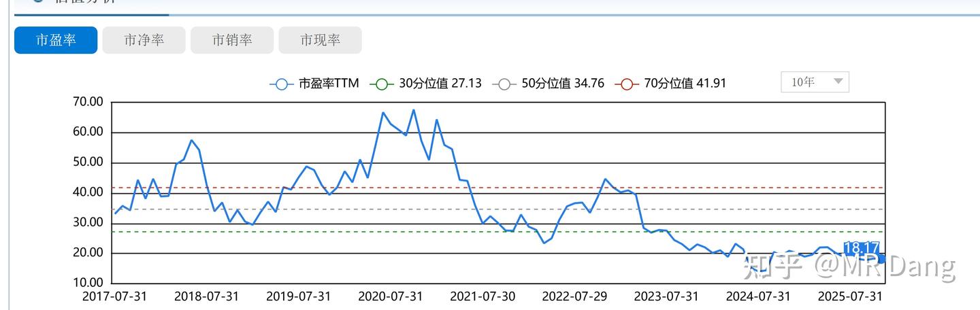Click the red 70分位值 legend marker

(x=626, y=84)
